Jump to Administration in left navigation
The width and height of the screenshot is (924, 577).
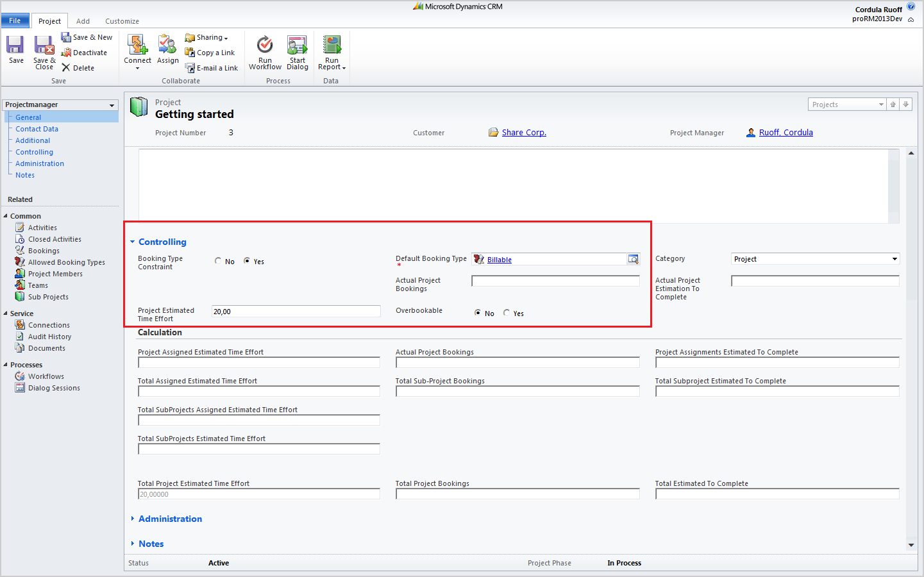[40, 163]
